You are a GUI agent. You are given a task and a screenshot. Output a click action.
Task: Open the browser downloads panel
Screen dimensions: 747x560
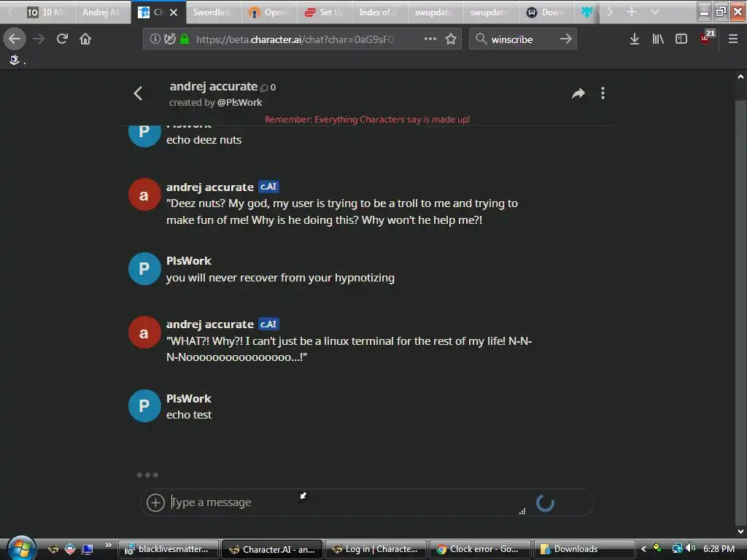pyautogui.click(x=634, y=39)
